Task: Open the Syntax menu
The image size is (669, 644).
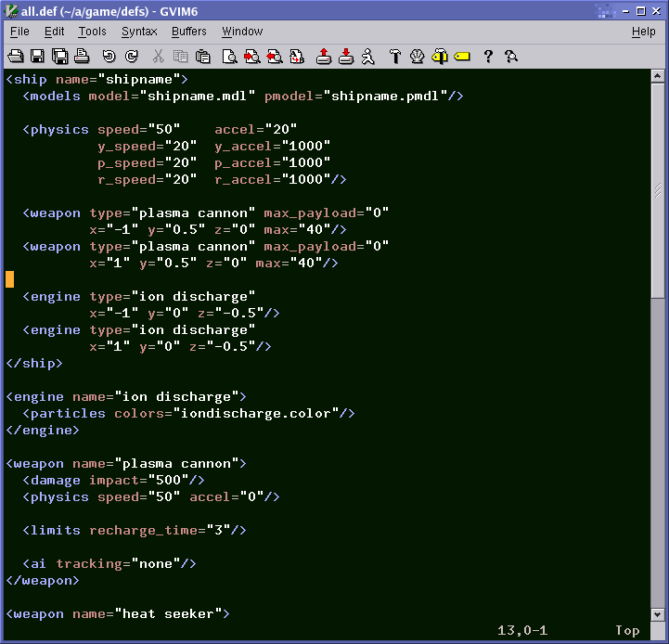Action: tap(139, 32)
